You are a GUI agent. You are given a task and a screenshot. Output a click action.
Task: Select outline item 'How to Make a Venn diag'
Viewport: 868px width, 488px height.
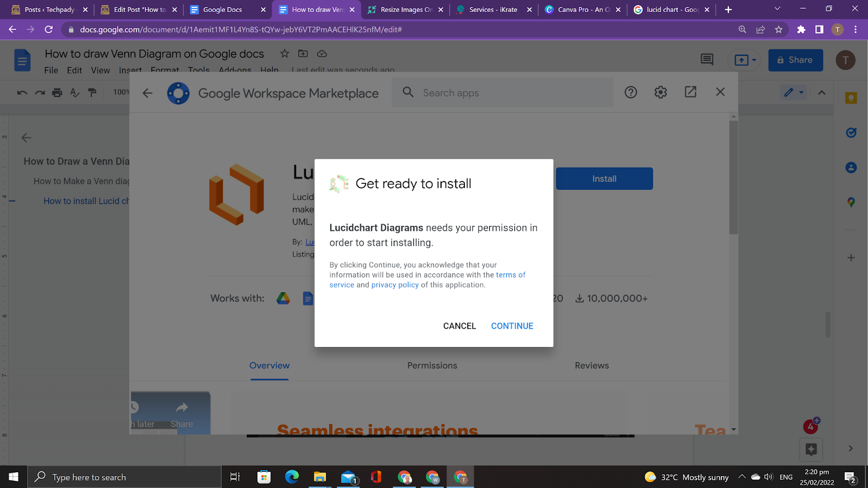(81, 181)
